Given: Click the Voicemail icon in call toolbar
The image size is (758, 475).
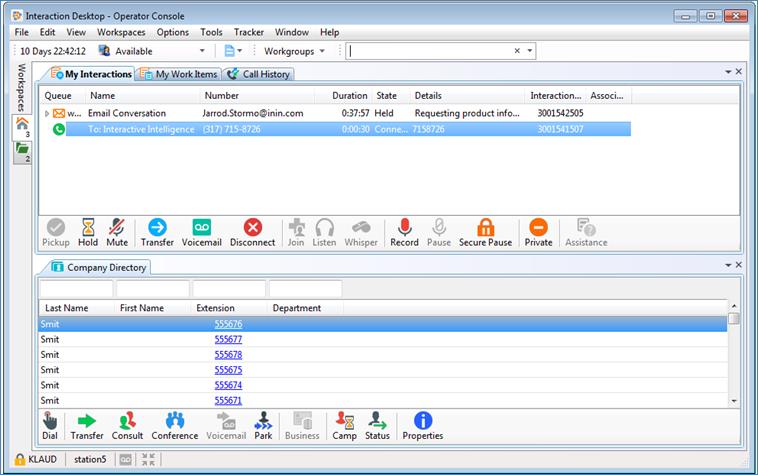Looking at the screenshot, I should 201,232.
